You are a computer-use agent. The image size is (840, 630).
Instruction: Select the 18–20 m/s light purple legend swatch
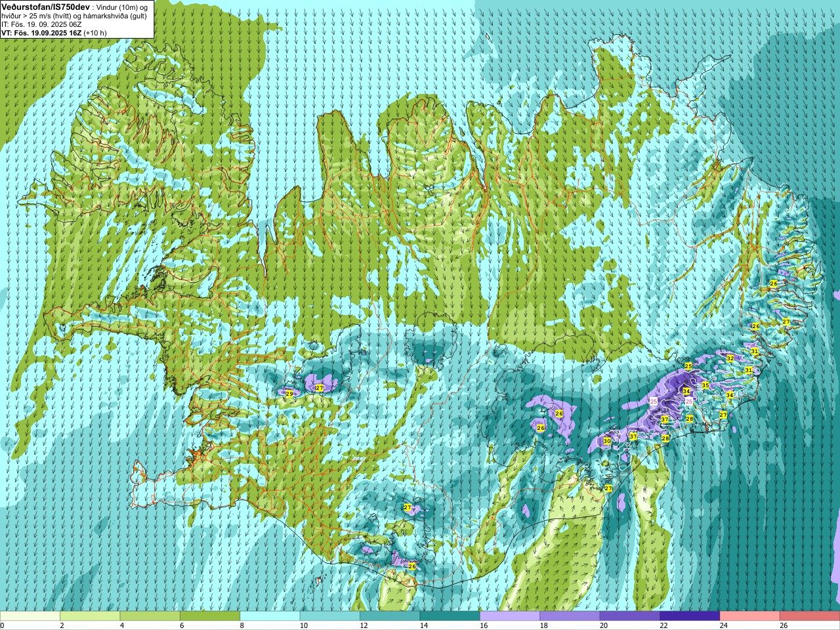pos(570,616)
